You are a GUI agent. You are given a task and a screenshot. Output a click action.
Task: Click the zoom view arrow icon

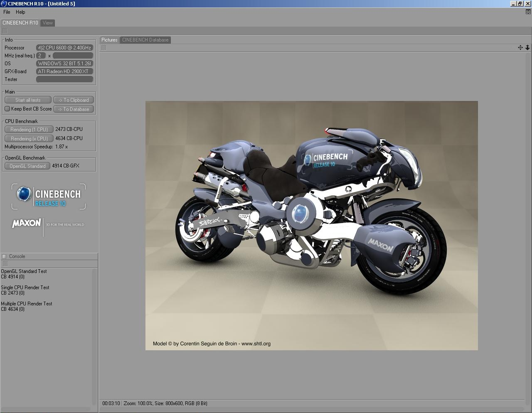tap(527, 48)
